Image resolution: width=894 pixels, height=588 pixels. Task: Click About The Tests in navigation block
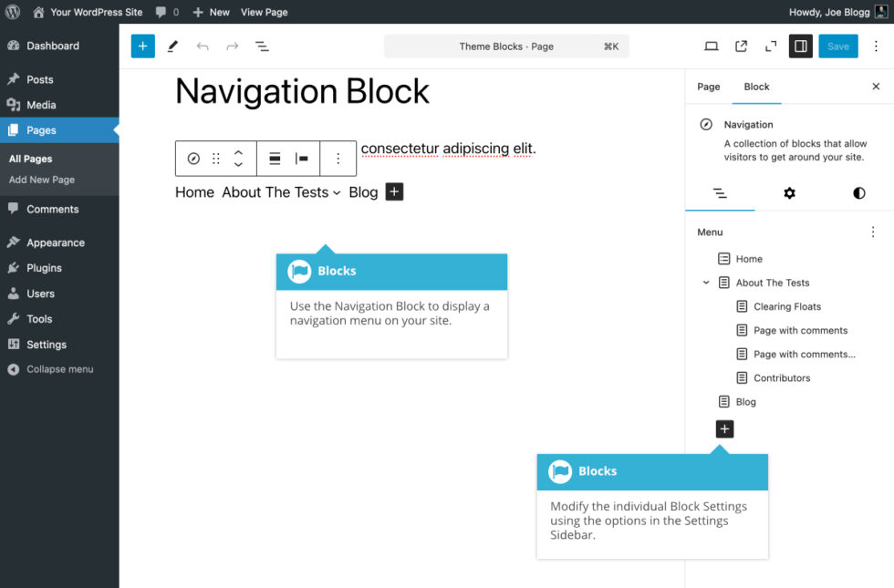point(275,192)
